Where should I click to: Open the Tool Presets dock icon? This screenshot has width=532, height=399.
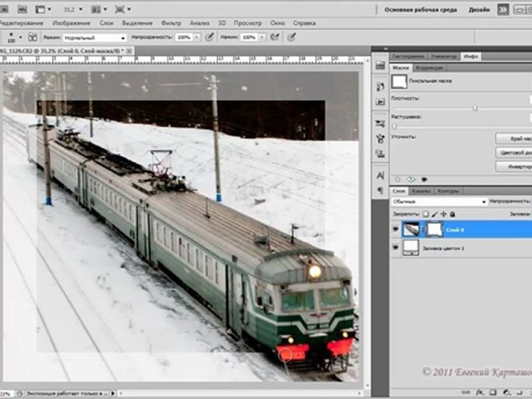[x=380, y=123]
